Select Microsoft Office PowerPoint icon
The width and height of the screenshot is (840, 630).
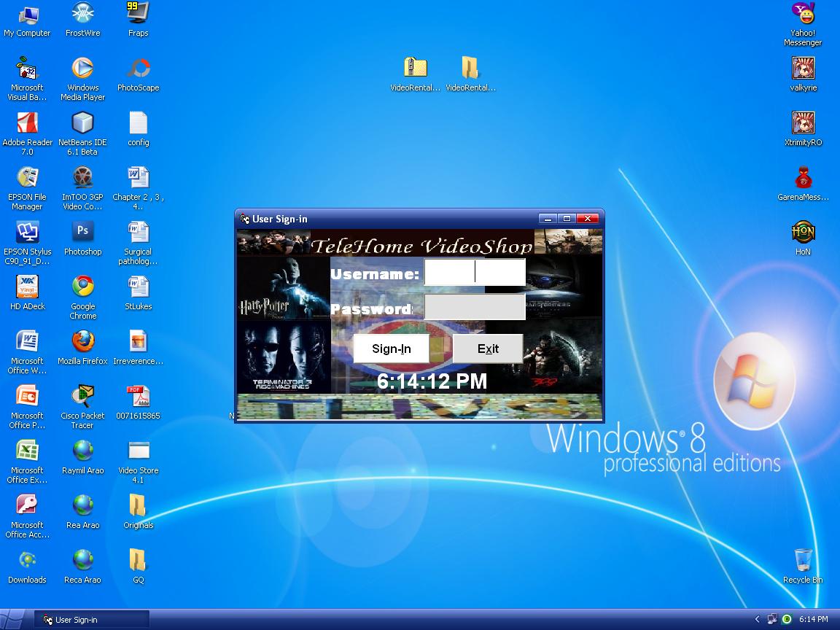(27, 407)
